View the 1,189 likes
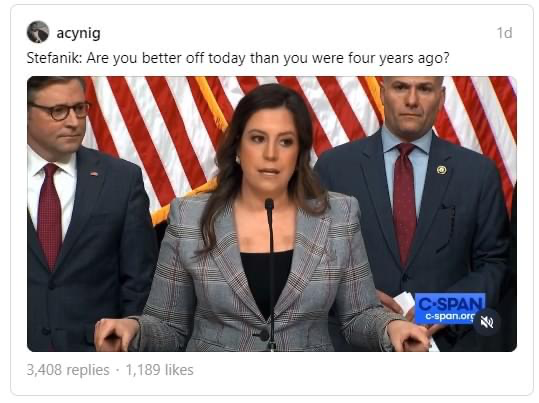Image resolution: width=539 pixels, height=403 pixels. pyautogui.click(x=160, y=370)
